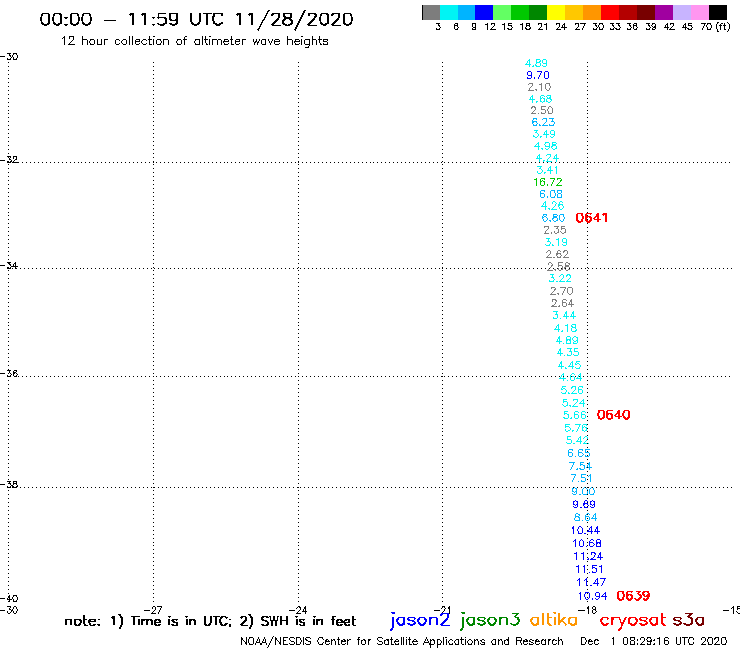Click the -36 latitude axis label
The height and width of the screenshot is (650, 740).
pos(9,373)
